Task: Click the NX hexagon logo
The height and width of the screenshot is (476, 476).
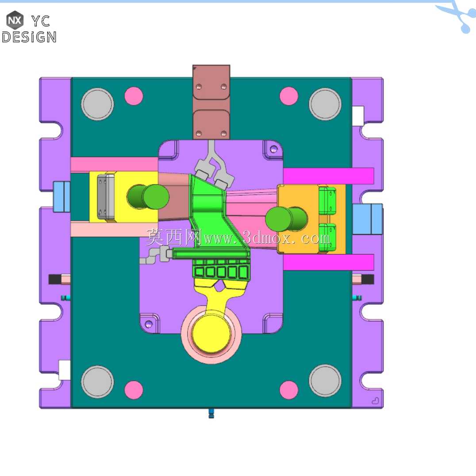Action: click(x=15, y=20)
